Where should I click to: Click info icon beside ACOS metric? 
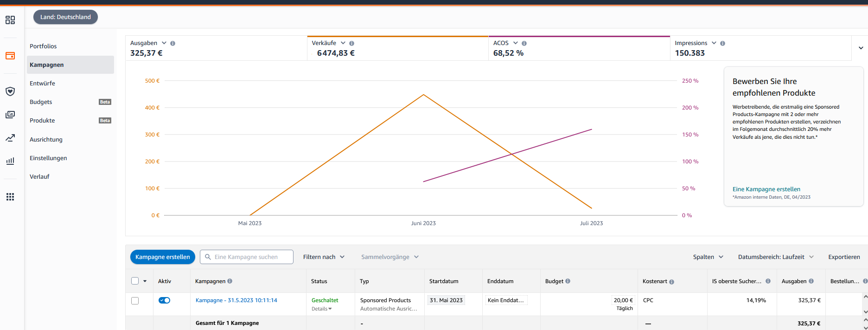tap(524, 43)
